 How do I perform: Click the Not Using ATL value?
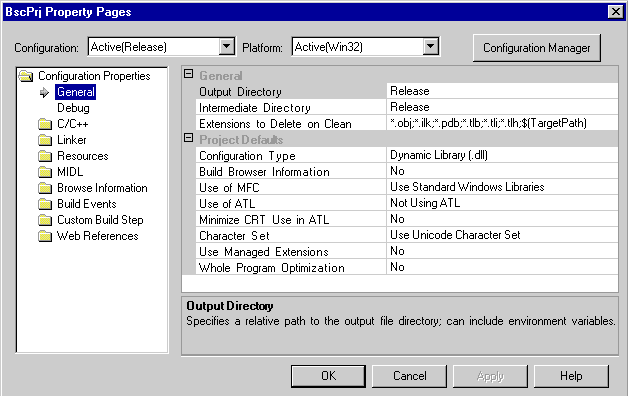502,203
